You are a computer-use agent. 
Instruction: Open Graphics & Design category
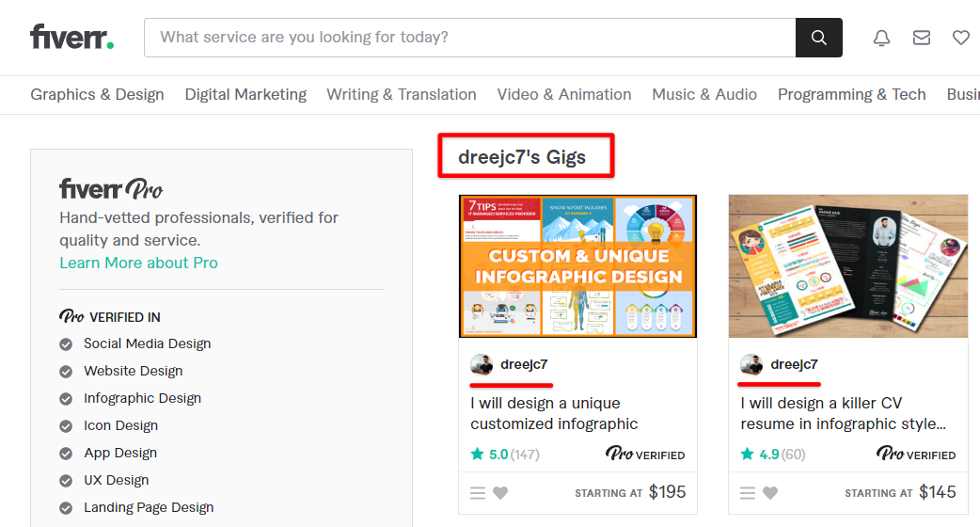[97, 94]
